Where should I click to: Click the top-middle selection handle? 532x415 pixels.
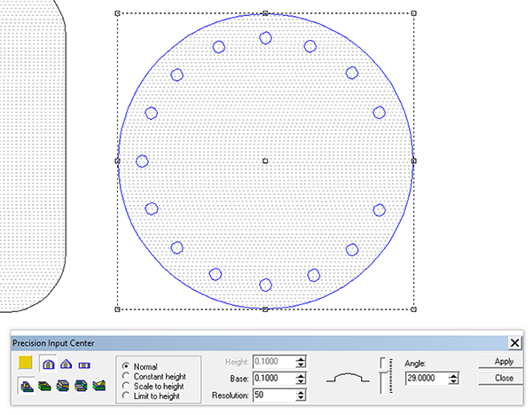[265, 13]
